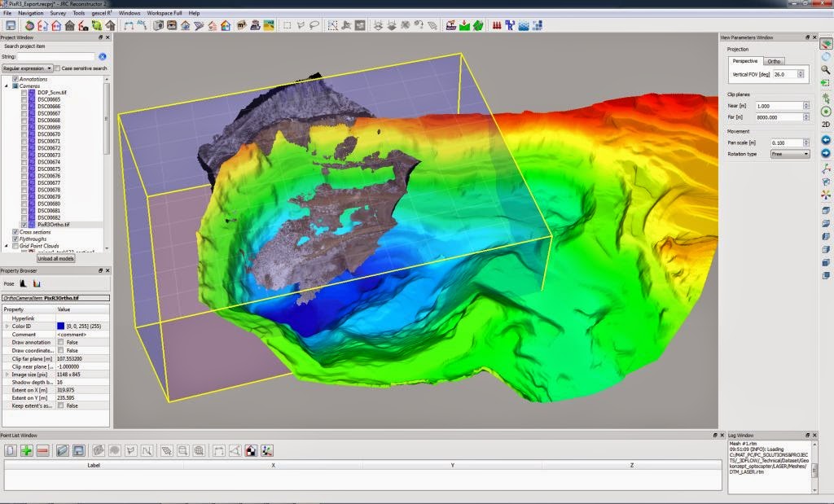Click the Unload all models button

(x=55, y=259)
